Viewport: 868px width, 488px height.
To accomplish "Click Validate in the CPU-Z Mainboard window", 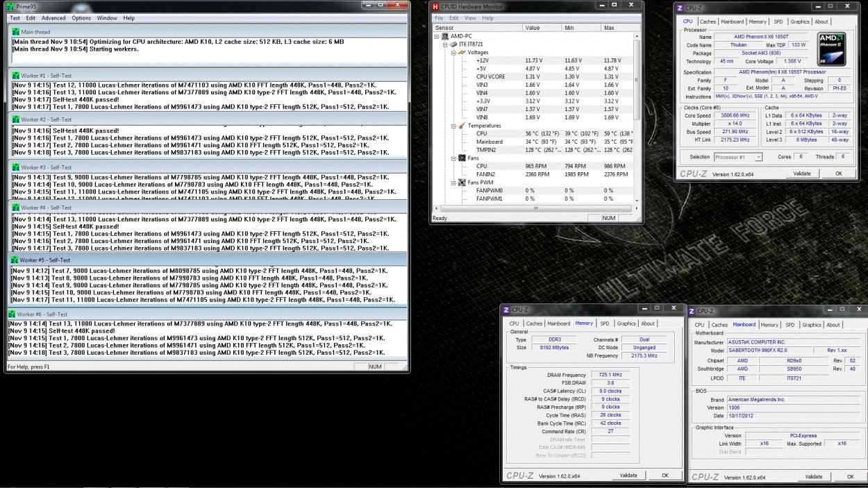I will coord(813,477).
